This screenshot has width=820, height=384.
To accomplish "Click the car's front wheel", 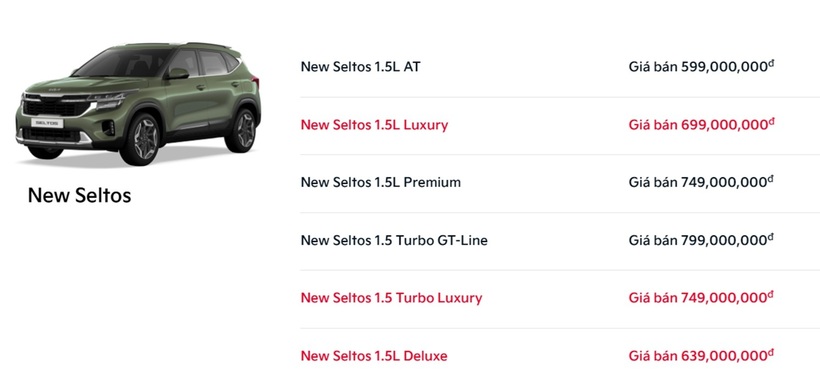I will (139, 139).
